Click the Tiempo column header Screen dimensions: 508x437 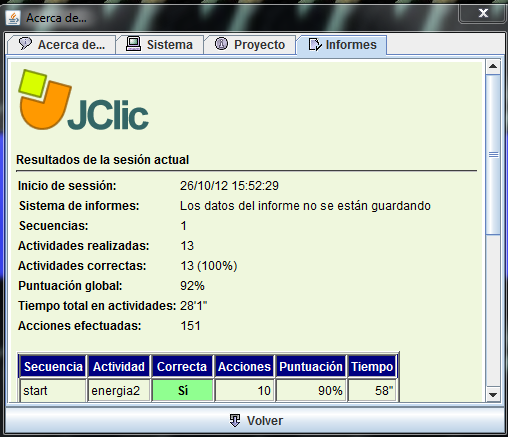pyautogui.click(x=372, y=367)
